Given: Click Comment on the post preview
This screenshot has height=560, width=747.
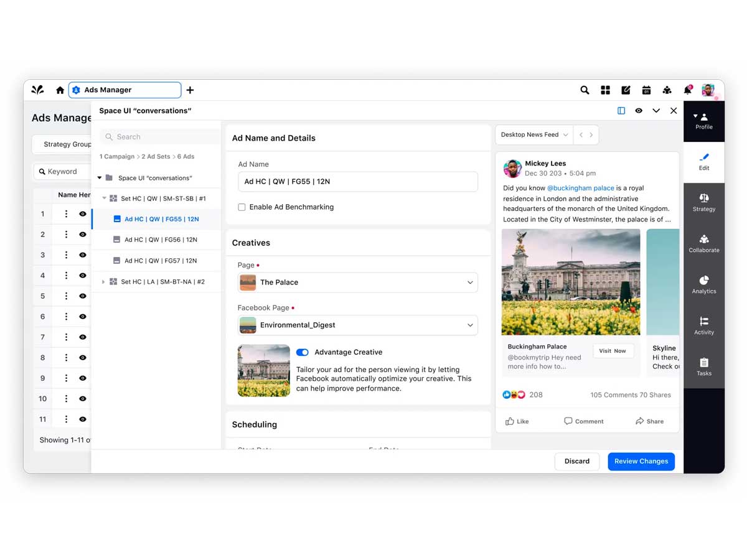Looking at the screenshot, I should coord(584,421).
